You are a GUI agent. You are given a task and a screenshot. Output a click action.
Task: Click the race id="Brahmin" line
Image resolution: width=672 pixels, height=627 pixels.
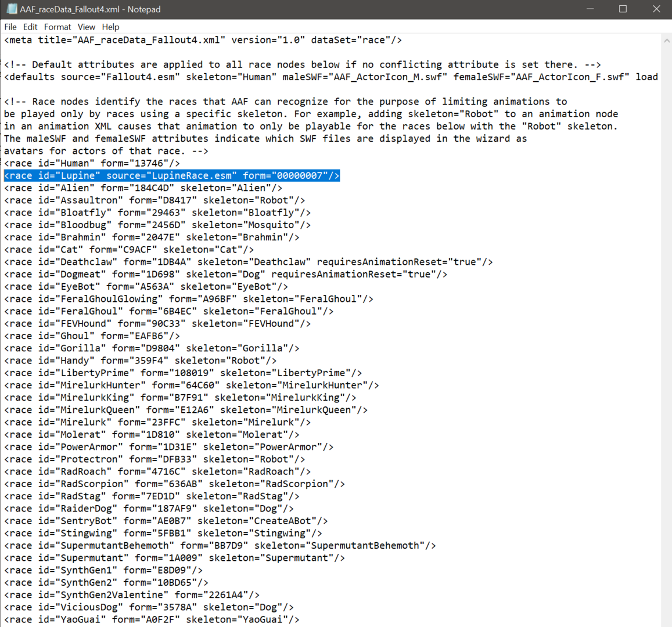(x=152, y=237)
